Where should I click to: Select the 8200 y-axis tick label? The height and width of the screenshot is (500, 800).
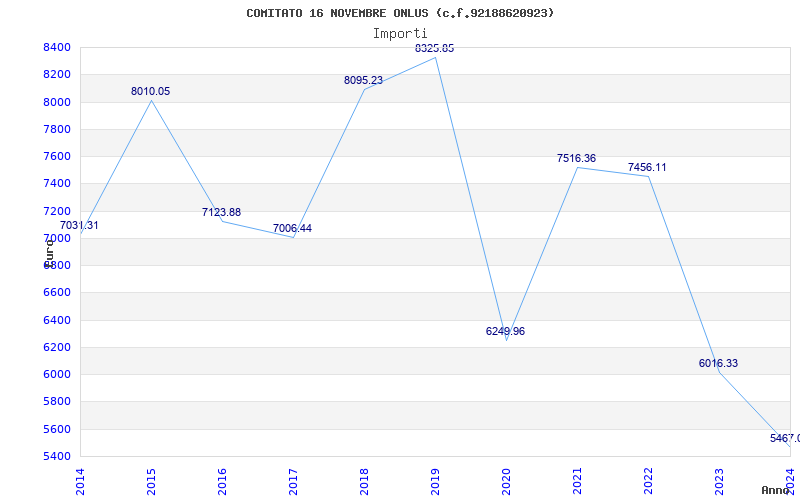coord(57,74)
